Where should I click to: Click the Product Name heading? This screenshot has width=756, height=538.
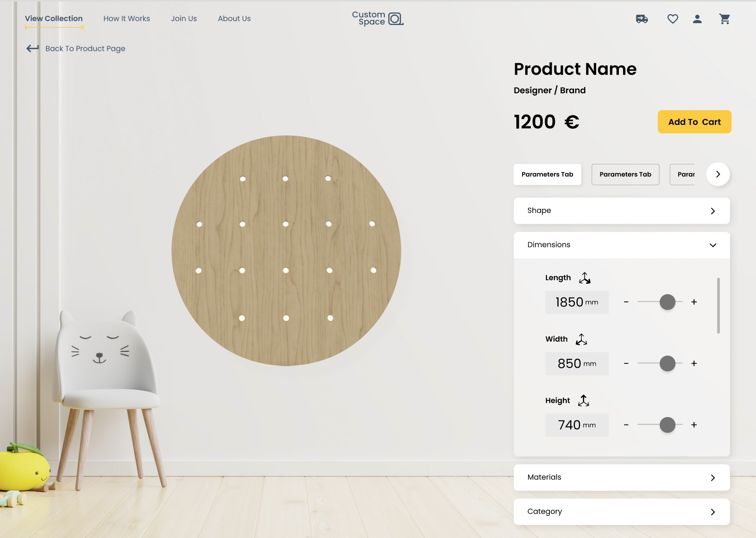pos(575,69)
